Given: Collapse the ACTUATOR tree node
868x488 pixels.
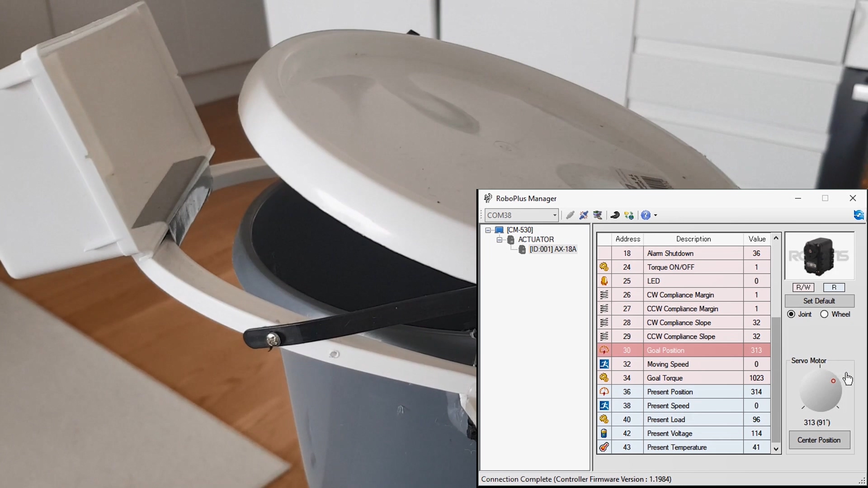Looking at the screenshot, I should [x=499, y=239].
